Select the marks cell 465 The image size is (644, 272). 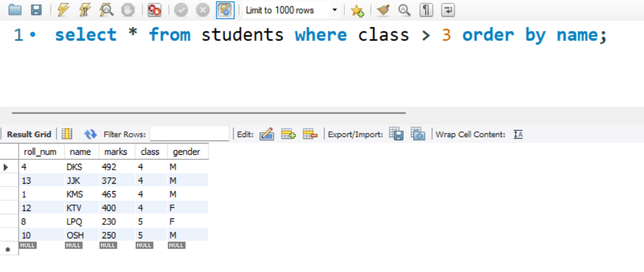click(x=117, y=194)
